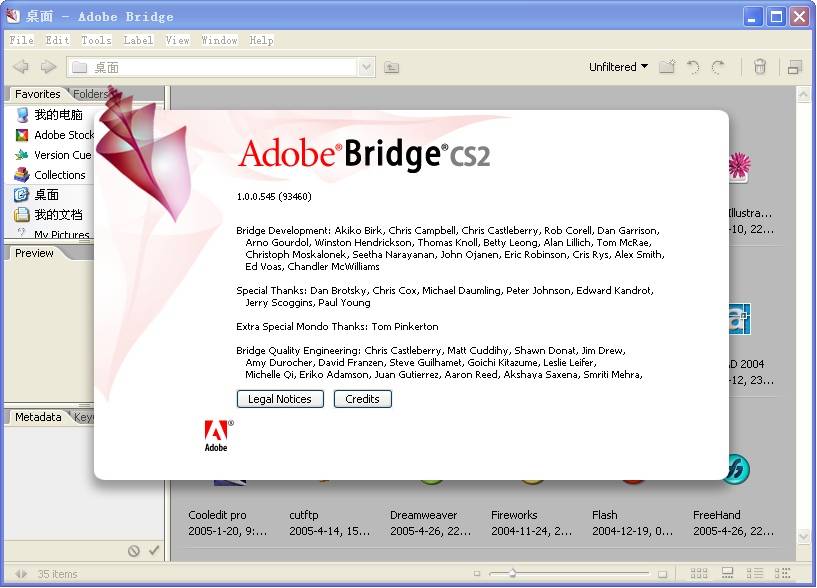Viewport: 817px width, 588px height.
Task: Switch to compact mode icon
Action: [x=795, y=67]
